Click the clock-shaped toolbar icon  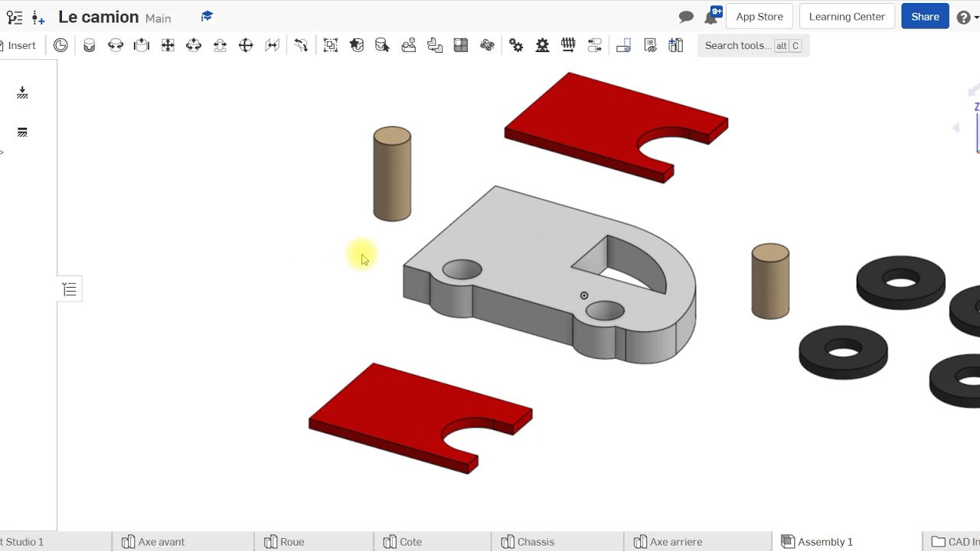[60, 45]
